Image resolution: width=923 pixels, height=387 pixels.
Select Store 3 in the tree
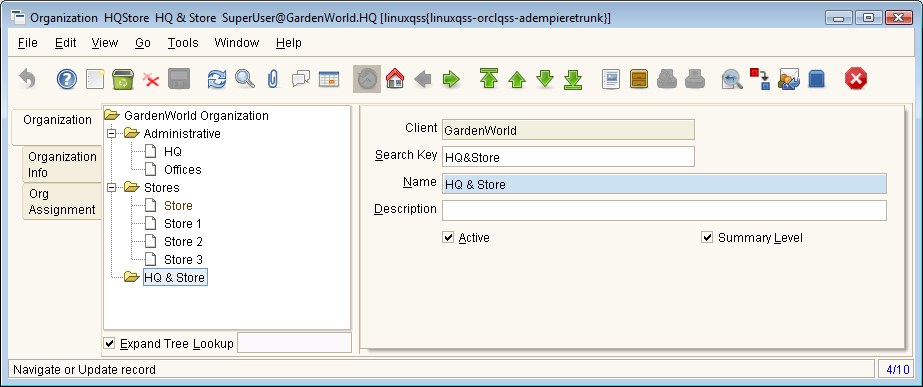183,259
